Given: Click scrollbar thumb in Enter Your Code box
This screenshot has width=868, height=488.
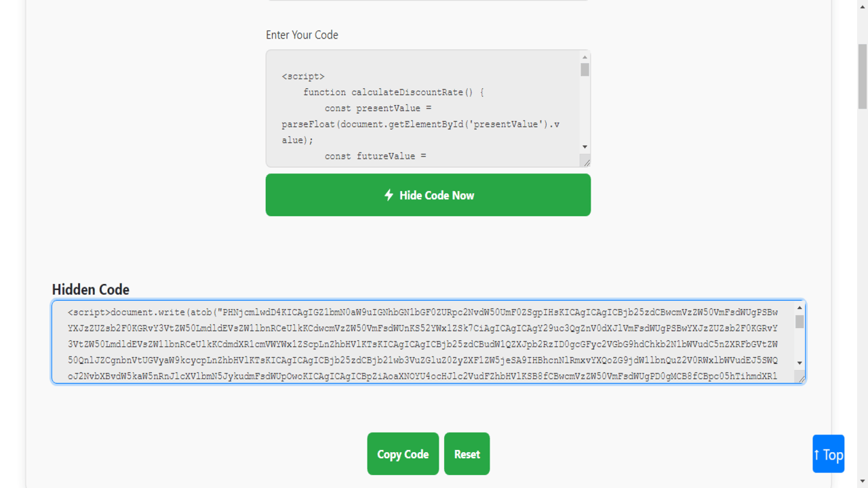Looking at the screenshot, I should [x=585, y=70].
